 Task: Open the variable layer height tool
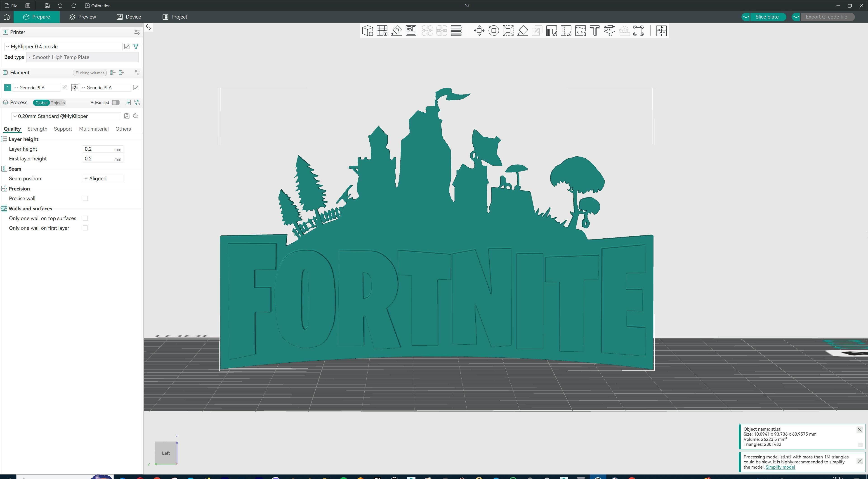(x=456, y=31)
